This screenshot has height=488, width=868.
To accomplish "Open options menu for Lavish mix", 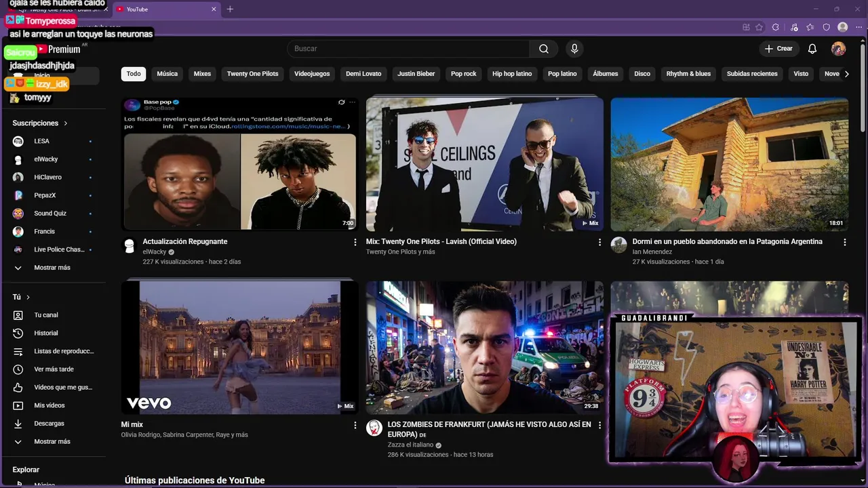I will (599, 242).
